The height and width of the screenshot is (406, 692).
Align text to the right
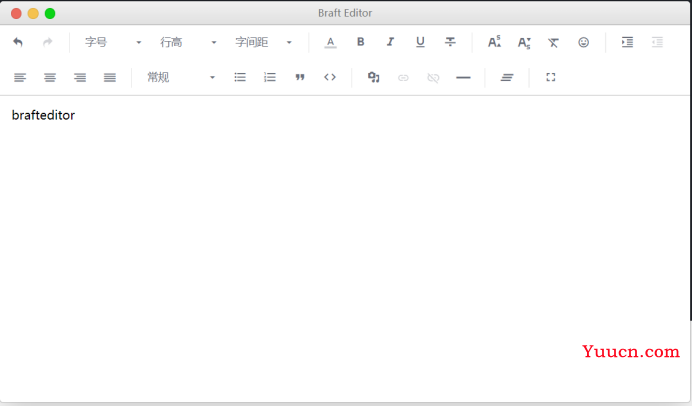pyautogui.click(x=80, y=78)
